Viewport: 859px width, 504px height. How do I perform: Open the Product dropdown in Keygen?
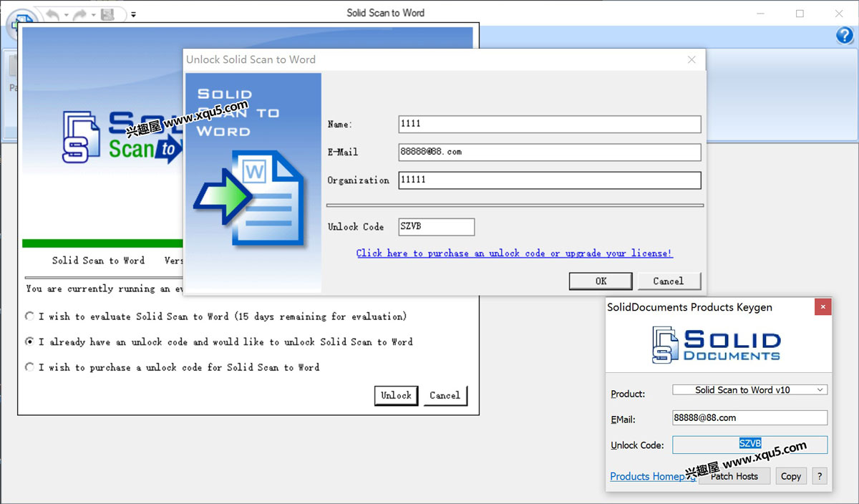click(749, 390)
